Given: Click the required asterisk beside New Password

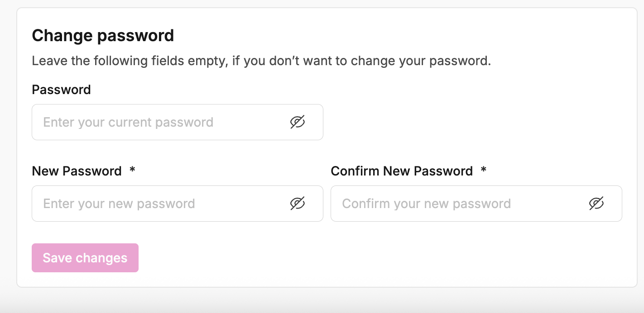Looking at the screenshot, I should point(132,171).
